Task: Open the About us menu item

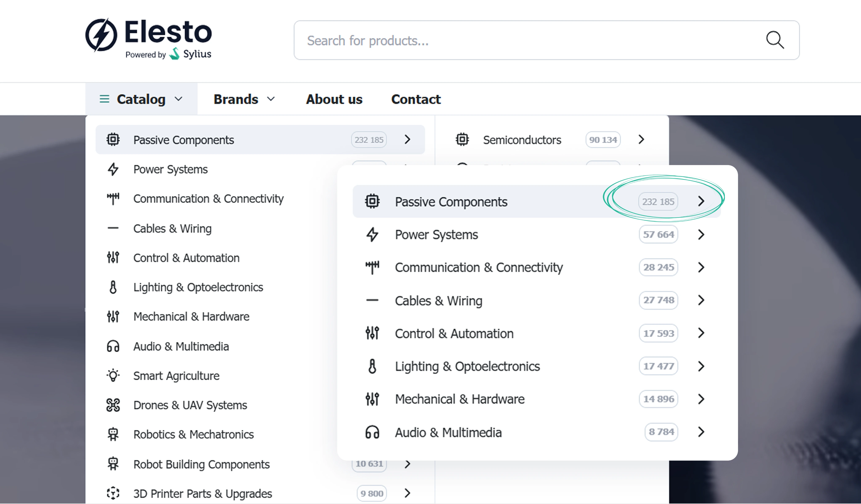Action: pyautogui.click(x=334, y=99)
